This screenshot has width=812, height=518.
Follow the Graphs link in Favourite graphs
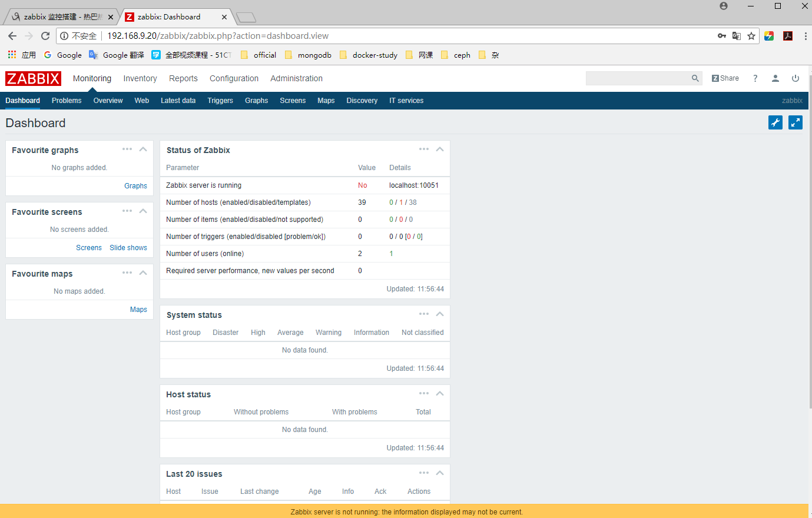point(135,186)
